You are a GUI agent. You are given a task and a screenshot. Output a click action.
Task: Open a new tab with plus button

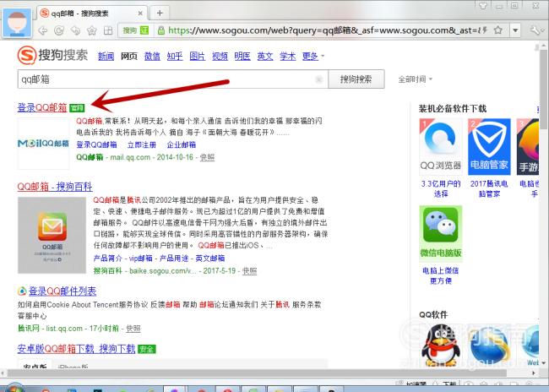coord(160,13)
